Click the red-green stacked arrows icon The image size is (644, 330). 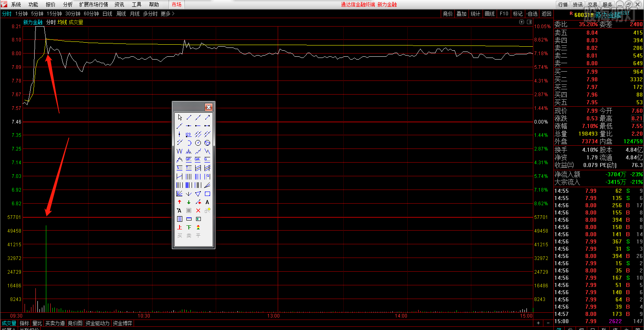(198, 227)
